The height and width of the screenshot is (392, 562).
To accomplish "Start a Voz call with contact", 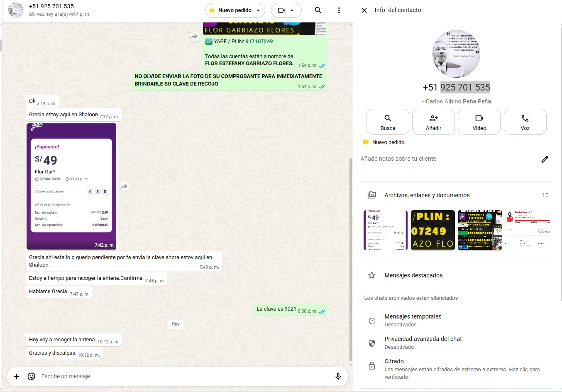I will (x=525, y=122).
